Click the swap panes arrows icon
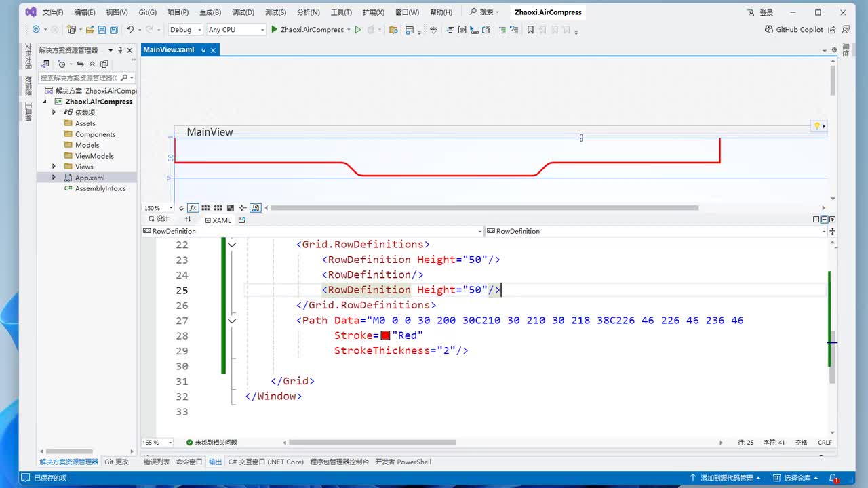This screenshot has height=488, width=868. click(x=188, y=220)
